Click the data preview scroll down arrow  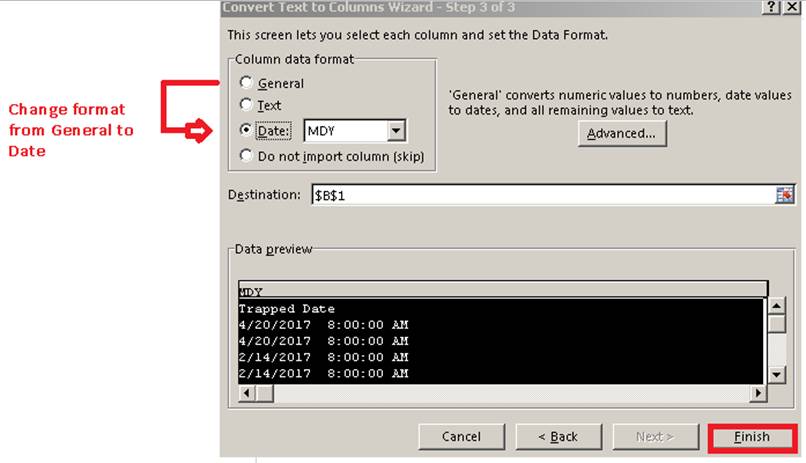pyautogui.click(x=777, y=374)
